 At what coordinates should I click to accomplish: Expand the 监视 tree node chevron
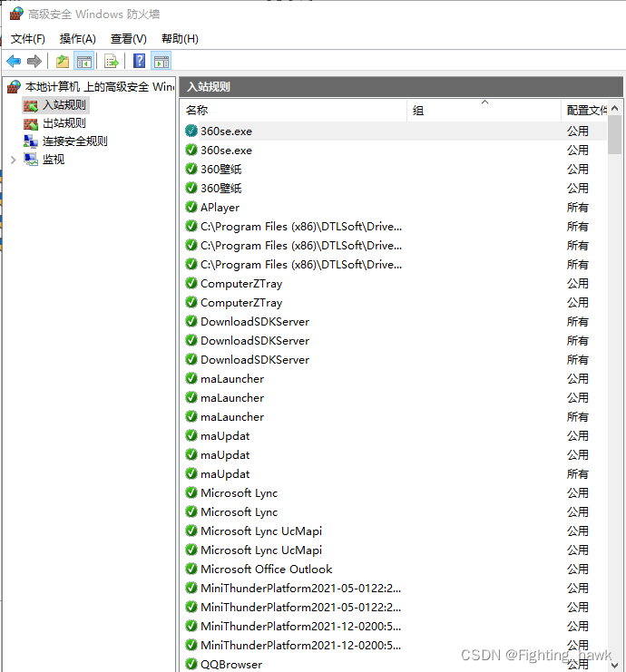click(14, 160)
